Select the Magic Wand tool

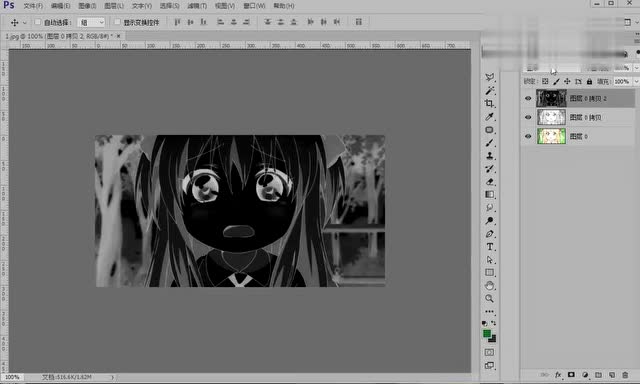[x=490, y=90]
